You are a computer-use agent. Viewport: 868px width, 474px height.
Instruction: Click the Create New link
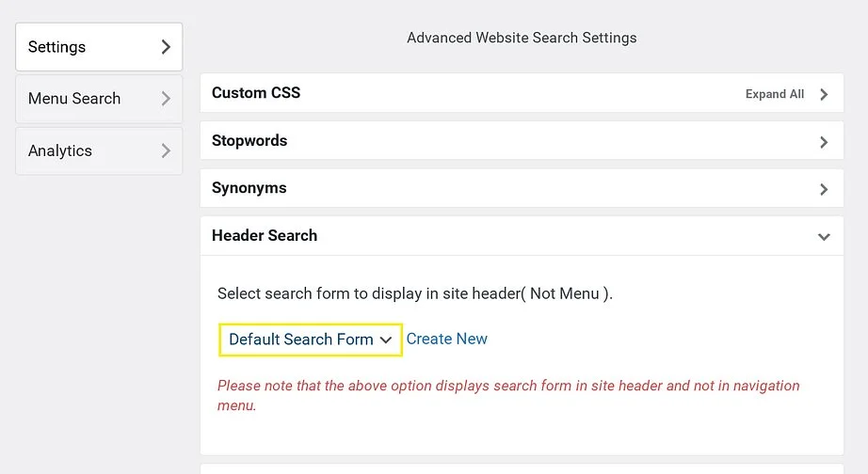coord(447,340)
